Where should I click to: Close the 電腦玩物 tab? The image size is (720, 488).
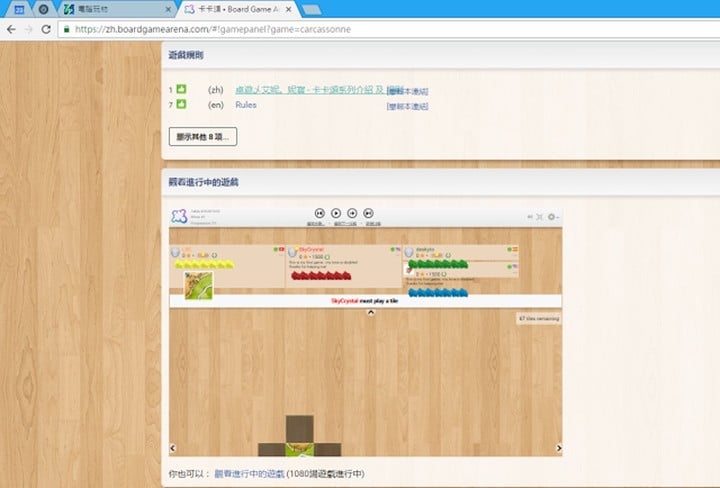click(168, 9)
